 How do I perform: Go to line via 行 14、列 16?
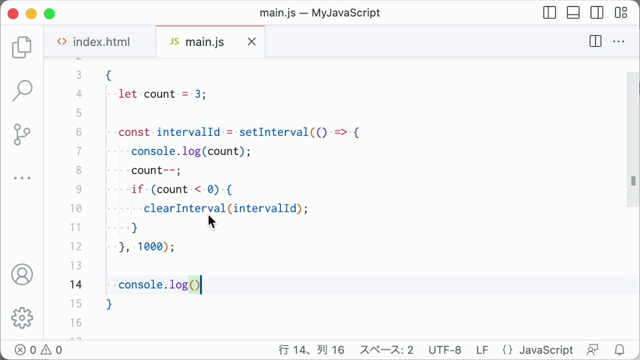coord(311,350)
